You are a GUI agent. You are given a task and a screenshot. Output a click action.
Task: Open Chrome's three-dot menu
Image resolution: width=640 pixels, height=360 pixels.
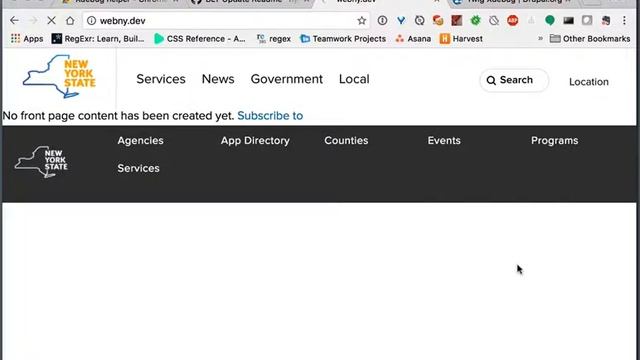(624, 20)
